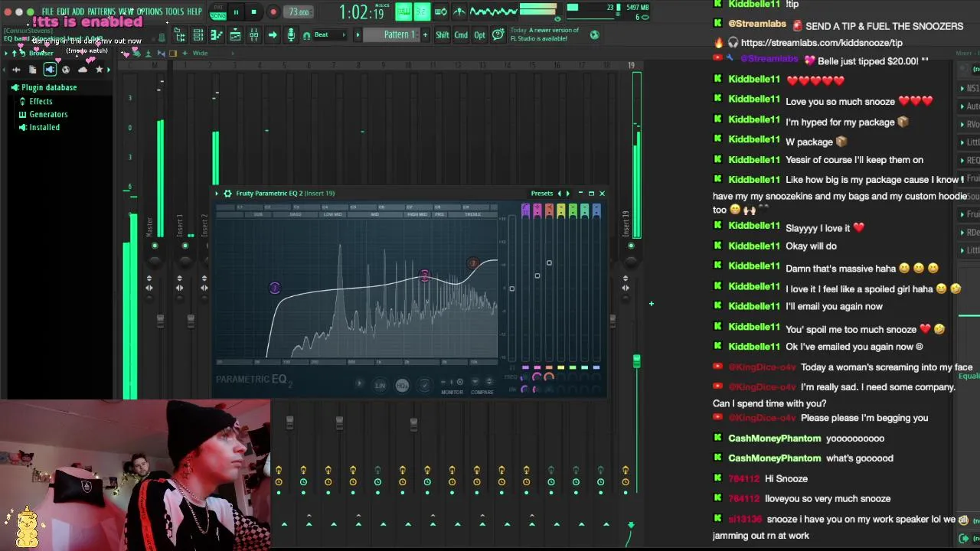
Task: Select next EQ preset arrow
Action: click(x=567, y=194)
